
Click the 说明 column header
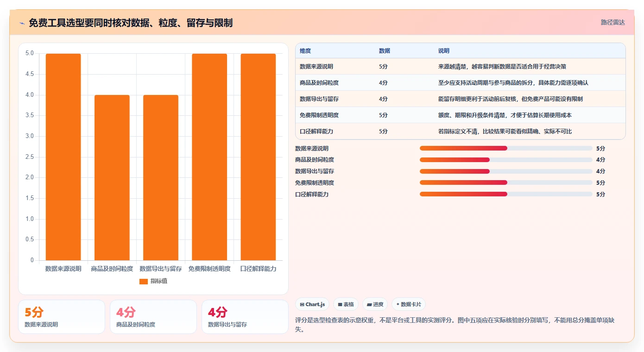click(444, 51)
